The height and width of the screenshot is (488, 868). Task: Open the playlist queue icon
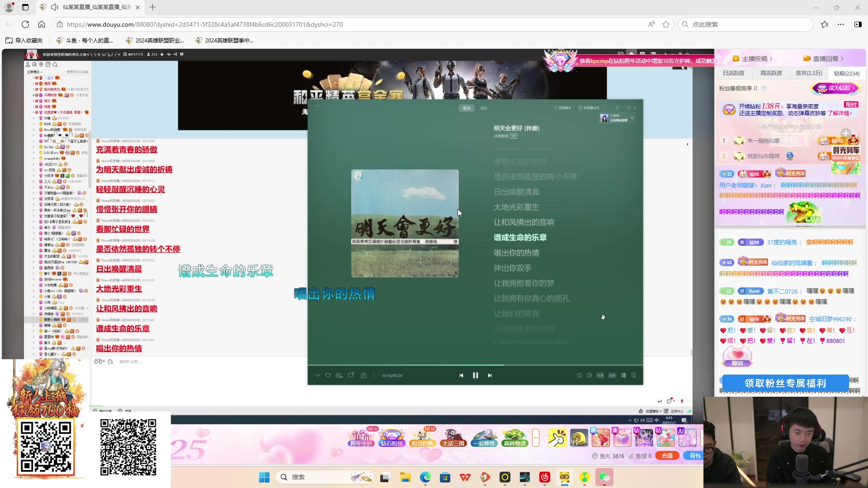click(x=633, y=375)
